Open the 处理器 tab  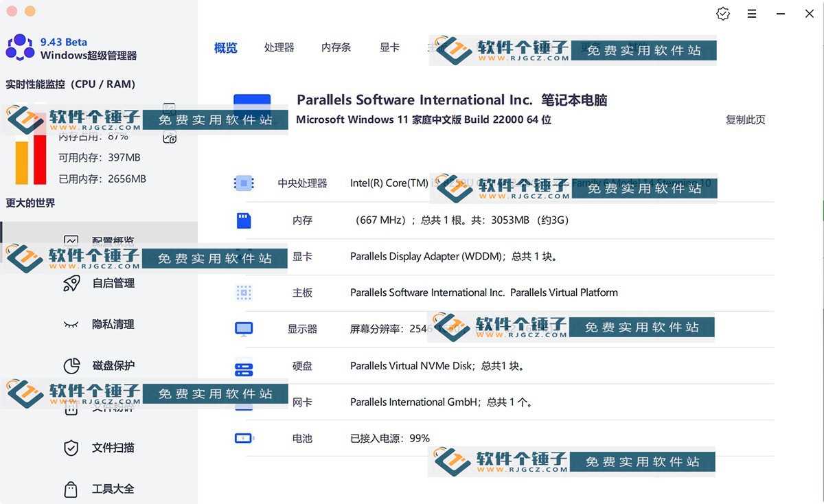click(x=279, y=47)
